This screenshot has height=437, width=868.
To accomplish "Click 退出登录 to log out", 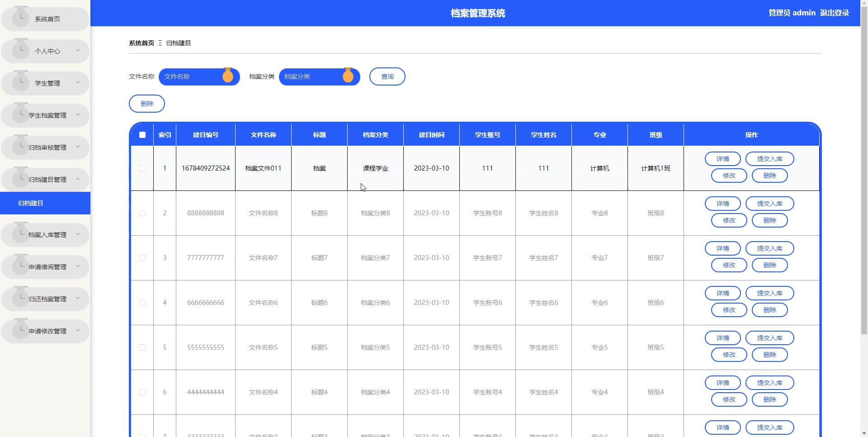I will click(x=834, y=13).
